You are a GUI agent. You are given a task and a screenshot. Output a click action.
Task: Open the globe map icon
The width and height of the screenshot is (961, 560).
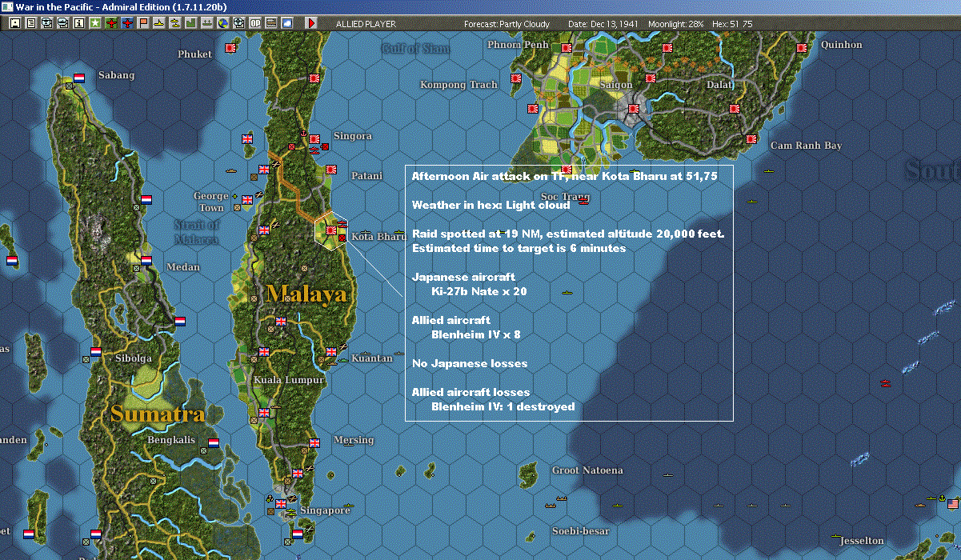point(222,23)
